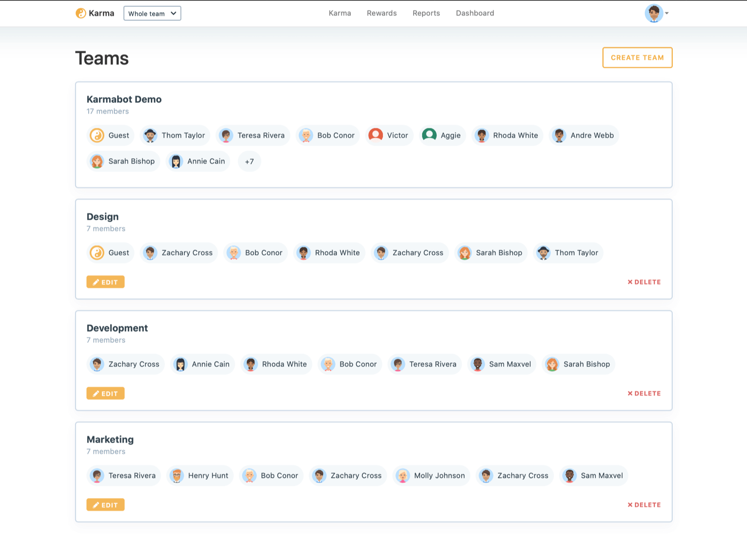Select Bob Conor name in Marketing team
This screenshot has height=560, width=747.
point(280,476)
